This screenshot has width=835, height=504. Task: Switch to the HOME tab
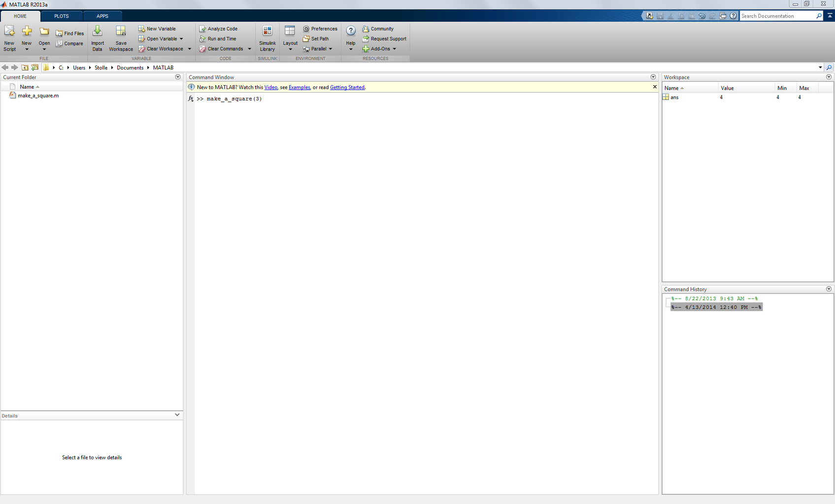coord(20,16)
